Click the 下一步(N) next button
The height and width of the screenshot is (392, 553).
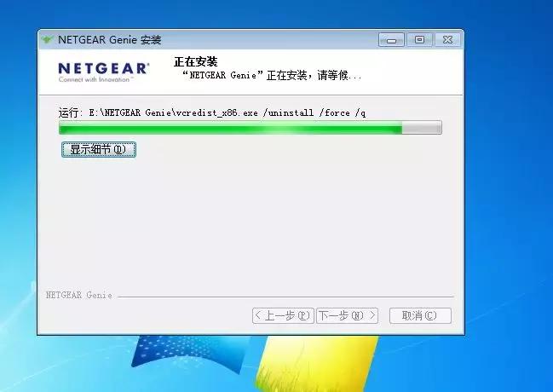pos(347,315)
